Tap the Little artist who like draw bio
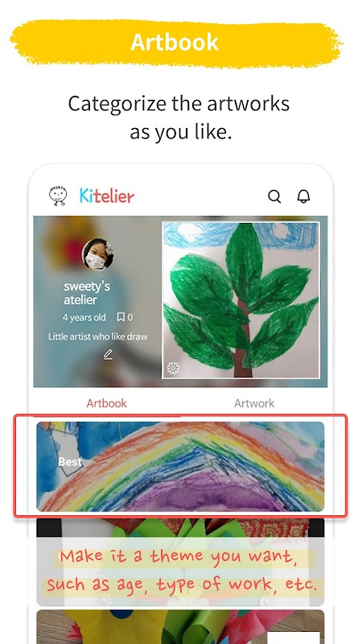The width and height of the screenshot is (362, 644). point(97,336)
